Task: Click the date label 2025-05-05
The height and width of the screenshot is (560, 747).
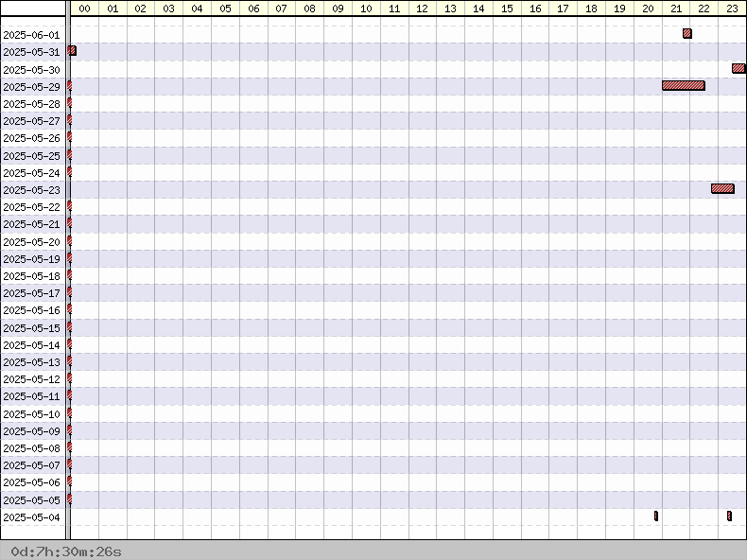Action: point(31,501)
